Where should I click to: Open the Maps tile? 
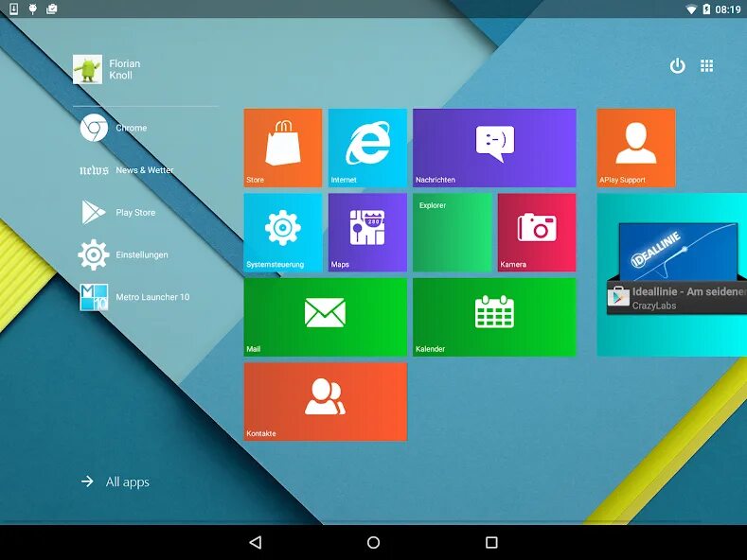(367, 233)
